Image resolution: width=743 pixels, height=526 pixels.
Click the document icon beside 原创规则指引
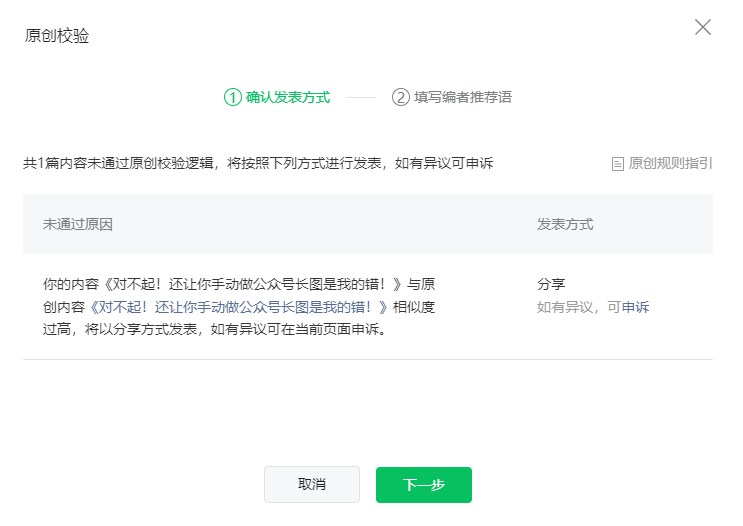(x=617, y=164)
